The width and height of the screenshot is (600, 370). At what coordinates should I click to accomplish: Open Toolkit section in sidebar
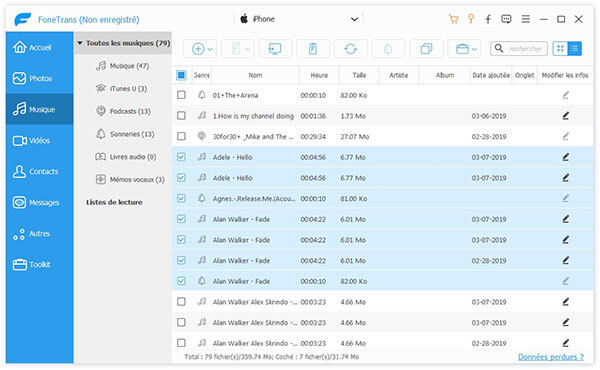39,264
